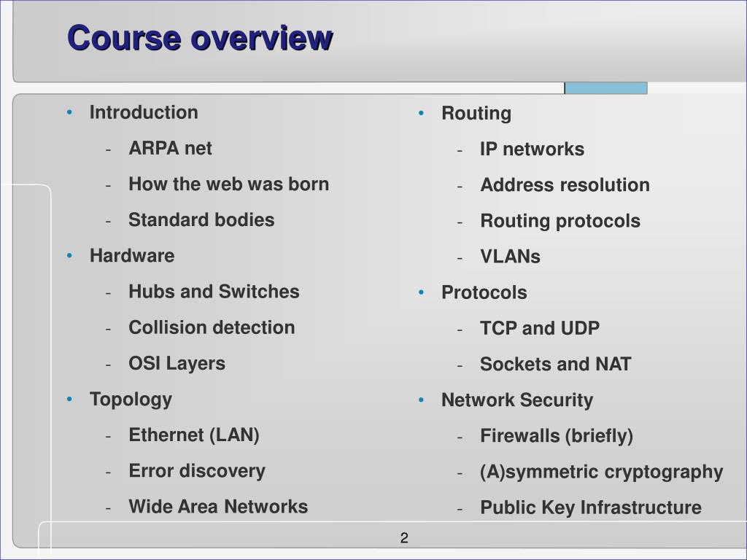Screen dimensions: 747x560
Task: Select the 'Introduction' bullet heading
Action: (x=144, y=112)
